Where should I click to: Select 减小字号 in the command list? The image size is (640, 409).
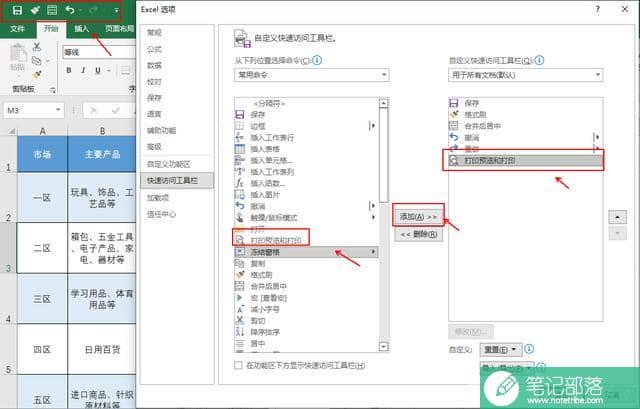point(306,309)
